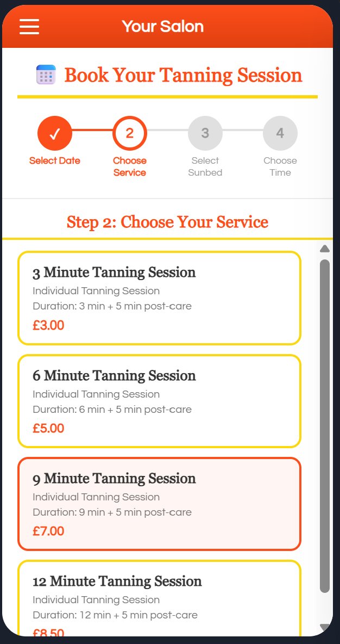Open the hamburger navigation menu

pos(29,26)
